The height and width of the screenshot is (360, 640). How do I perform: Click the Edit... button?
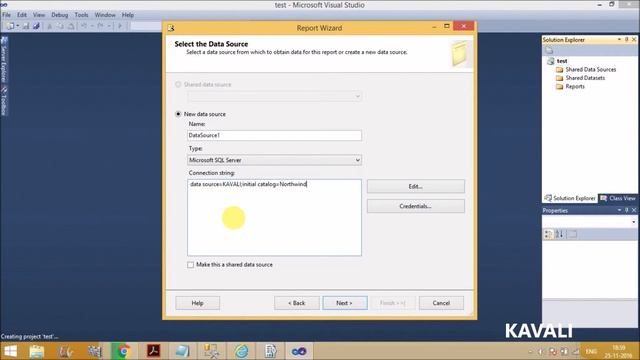coord(416,187)
